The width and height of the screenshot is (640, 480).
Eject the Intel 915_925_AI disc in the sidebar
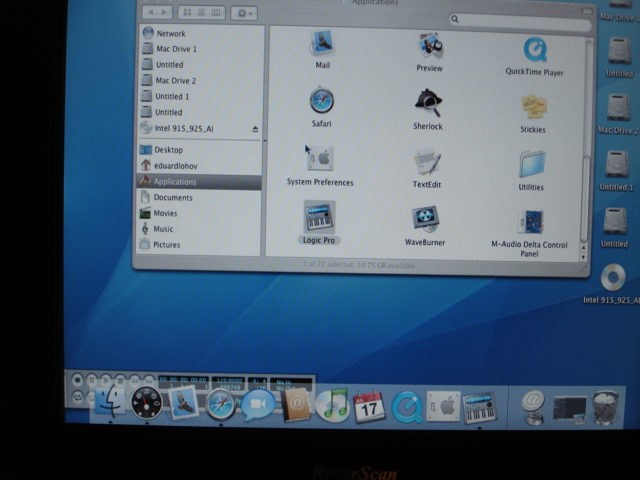(x=255, y=129)
